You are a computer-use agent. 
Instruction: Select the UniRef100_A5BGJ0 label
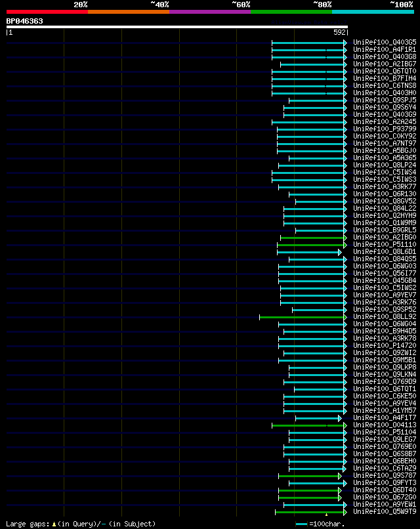point(385,151)
